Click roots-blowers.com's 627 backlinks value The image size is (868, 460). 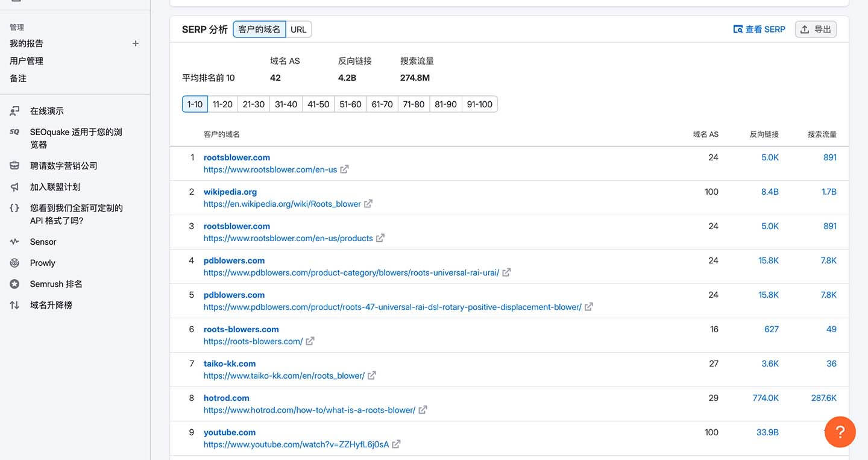pyautogui.click(x=772, y=329)
